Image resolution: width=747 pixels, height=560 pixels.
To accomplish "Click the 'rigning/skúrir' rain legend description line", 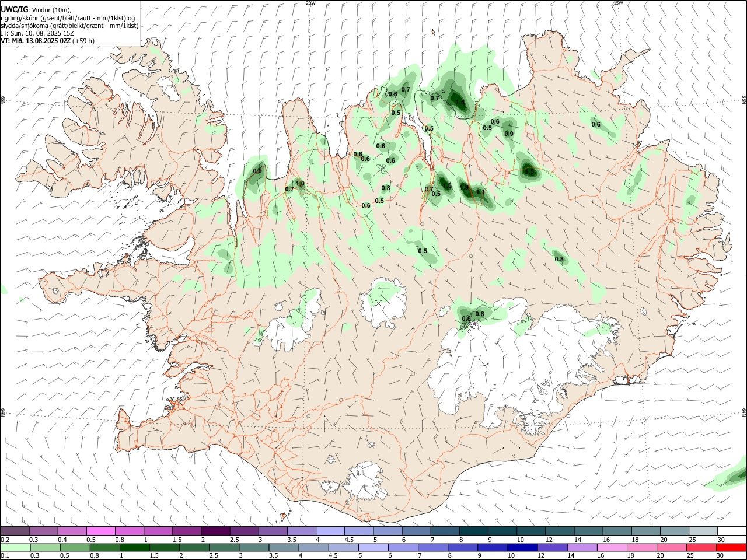I will pyautogui.click(x=68, y=18).
